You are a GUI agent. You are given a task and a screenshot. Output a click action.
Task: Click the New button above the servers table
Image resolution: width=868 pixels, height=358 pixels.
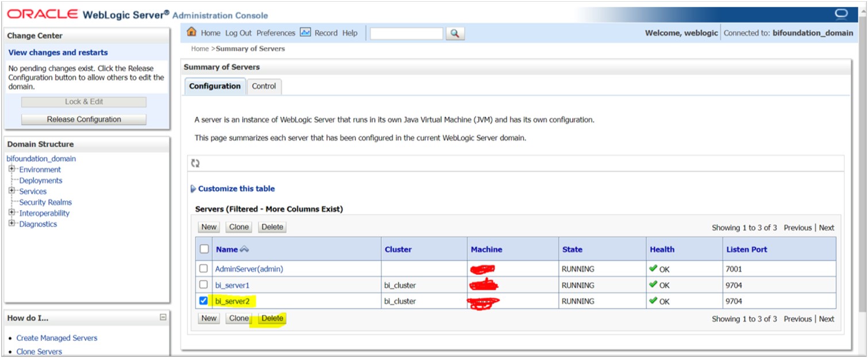[x=209, y=227]
